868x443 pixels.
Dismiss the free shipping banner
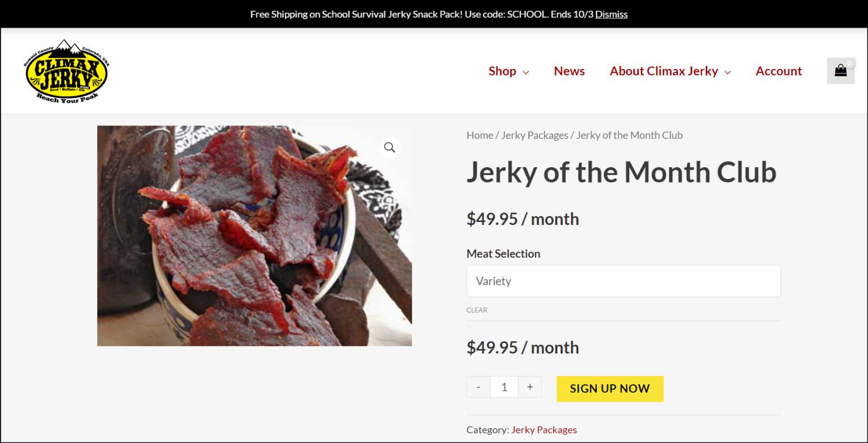[611, 14]
